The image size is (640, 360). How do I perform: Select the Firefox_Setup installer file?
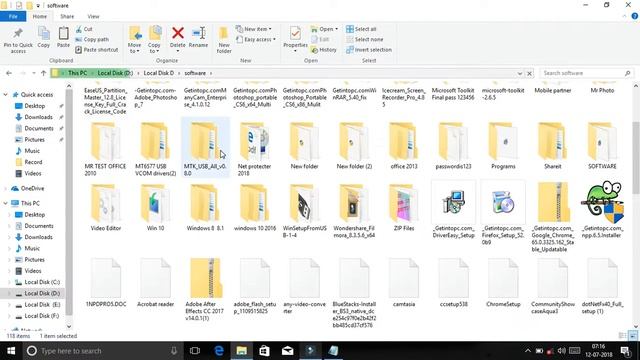[x=503, y=214]
